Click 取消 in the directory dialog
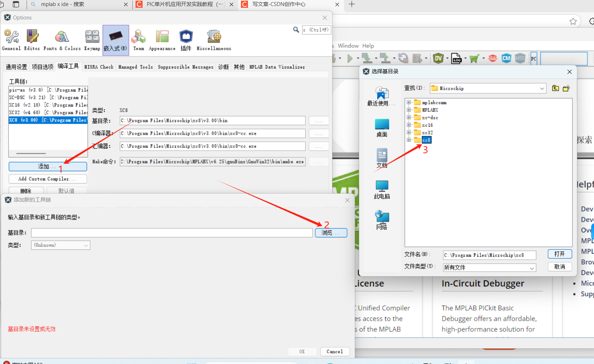Viewport: 594px width, 364px height. click(x=560, y=267)
